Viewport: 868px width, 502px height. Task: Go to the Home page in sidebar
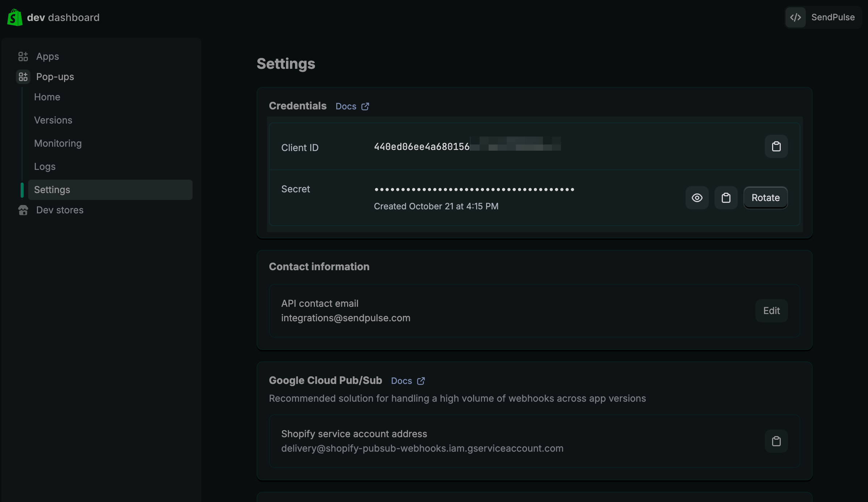(47, 97)
